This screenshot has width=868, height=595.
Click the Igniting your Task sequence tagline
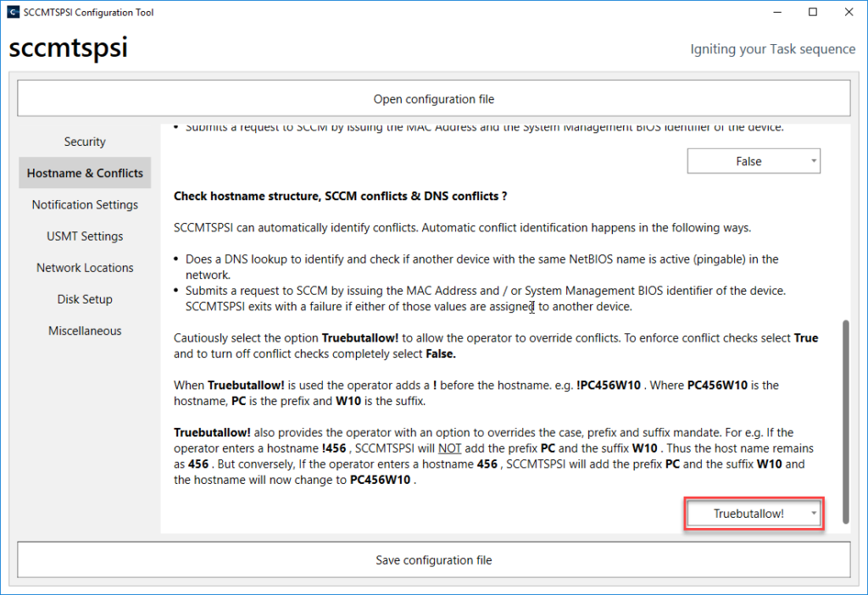point(772,49)
